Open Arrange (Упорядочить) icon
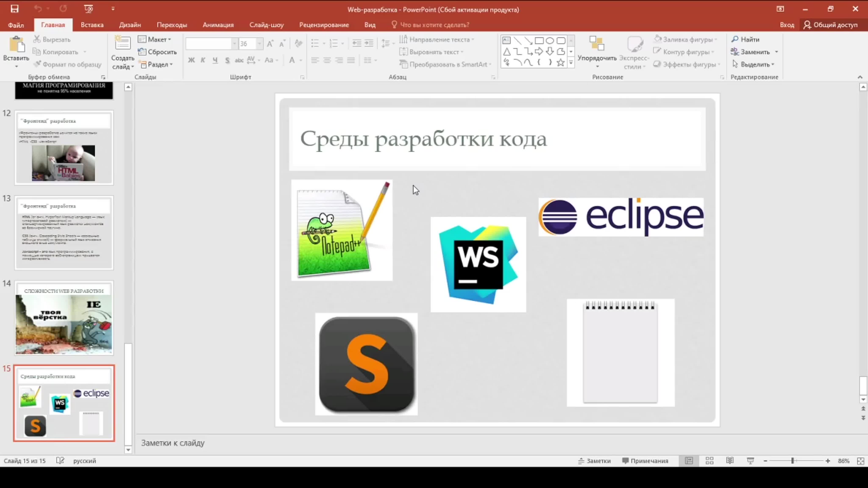The image size is (868, 488). coord(597,44)
